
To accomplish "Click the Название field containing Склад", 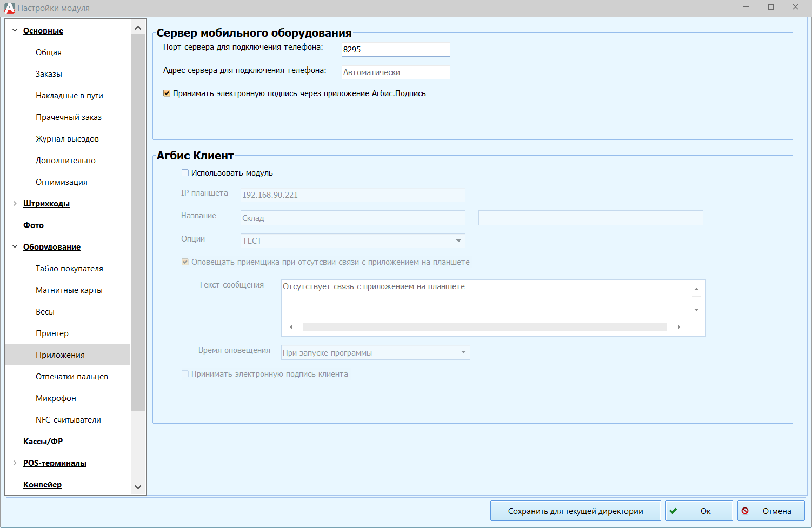I will click(x=352, y=218).
